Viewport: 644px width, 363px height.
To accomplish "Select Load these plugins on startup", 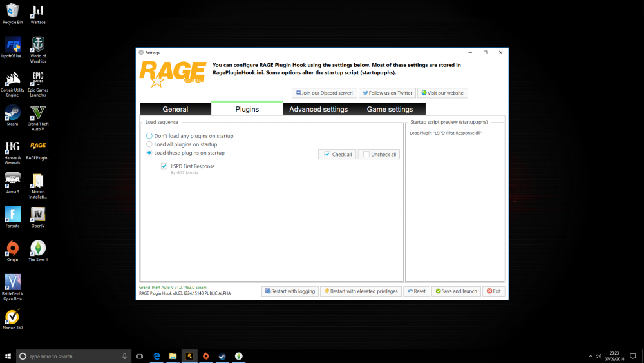I will [185, 153].
